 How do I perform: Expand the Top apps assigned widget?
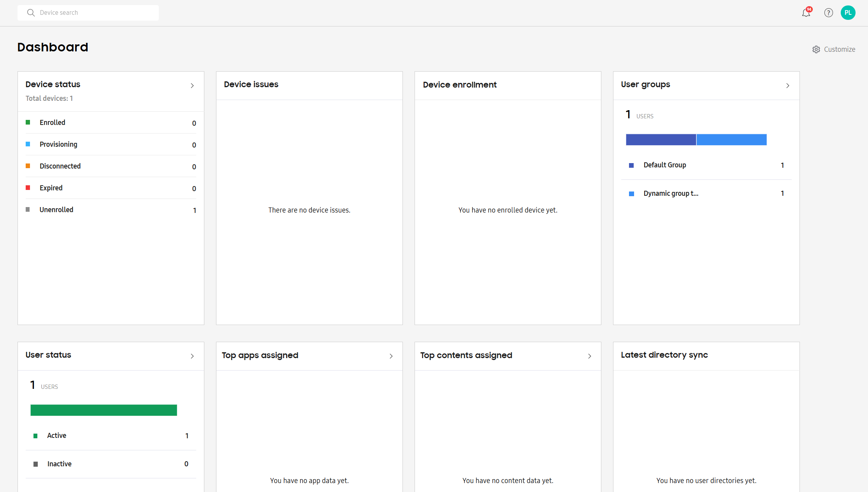point(391,356)
